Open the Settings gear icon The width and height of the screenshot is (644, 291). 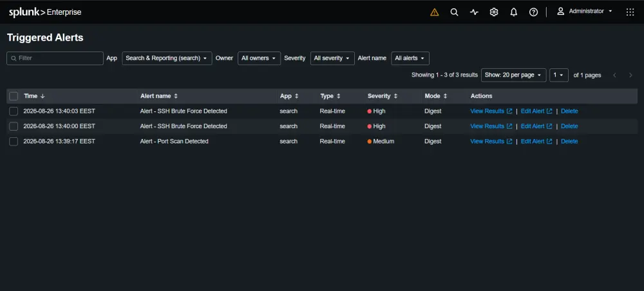coord(494,12)
